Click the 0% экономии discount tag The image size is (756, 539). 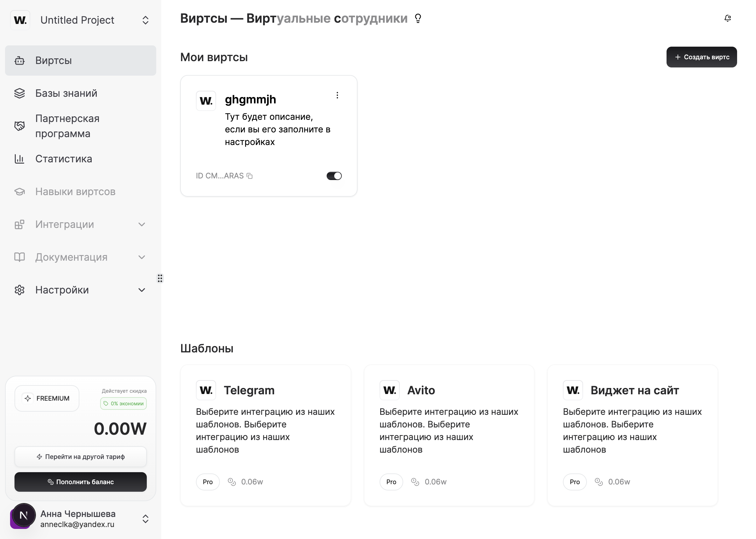click(123, 403)
